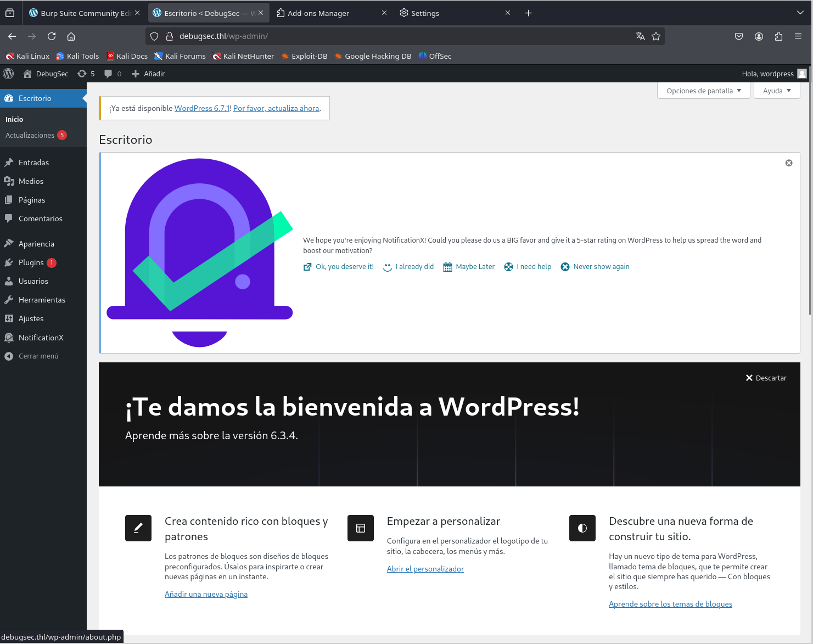Bookmark this page with the star icon
813x644 pixels.
click(655, 36)
